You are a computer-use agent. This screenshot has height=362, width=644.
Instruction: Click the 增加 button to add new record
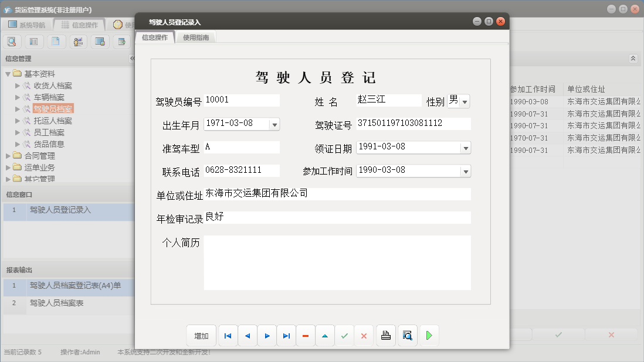click(x=201, y=335)
